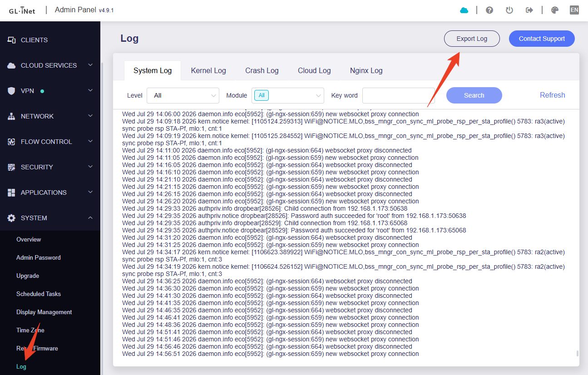Screen dimensions: 588x375
Task: Click the Refresh link
Action: (x=552, y=95)
